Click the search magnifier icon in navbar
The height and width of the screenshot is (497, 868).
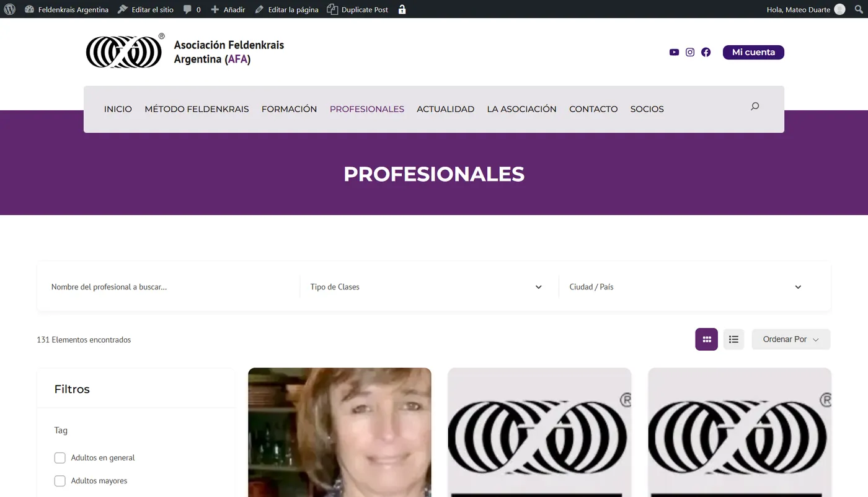pos(755,107)
